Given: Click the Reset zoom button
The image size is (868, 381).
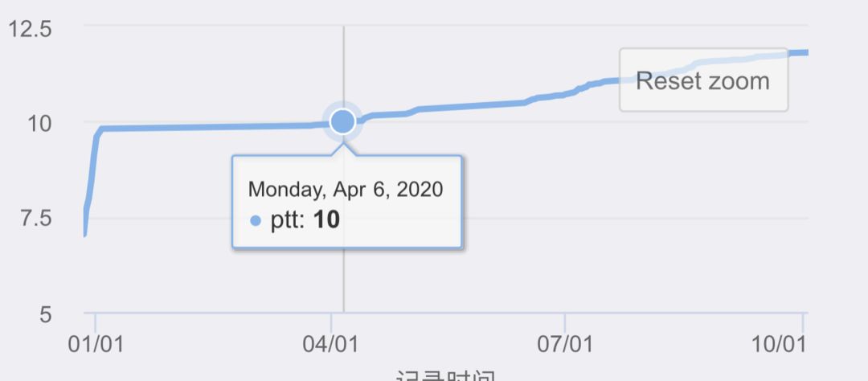Looking at the screenshot, I should [x=703, y=80].
